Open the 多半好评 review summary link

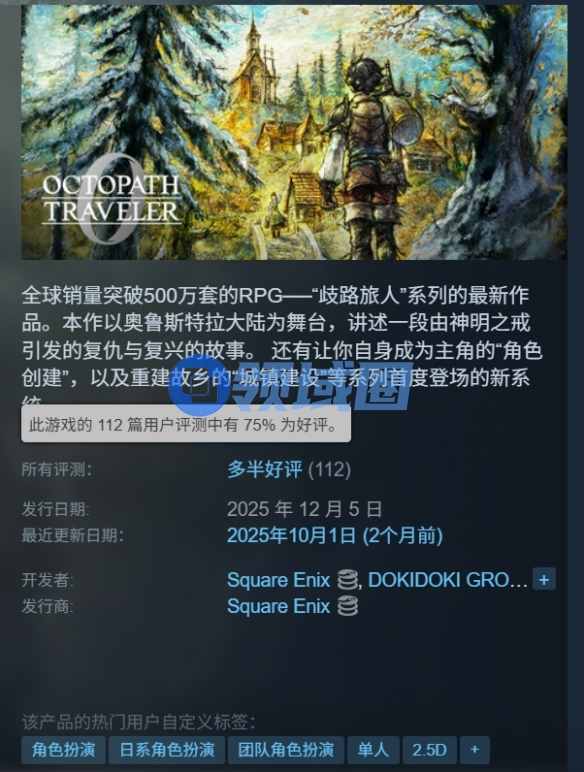click(x=264, y=469)
